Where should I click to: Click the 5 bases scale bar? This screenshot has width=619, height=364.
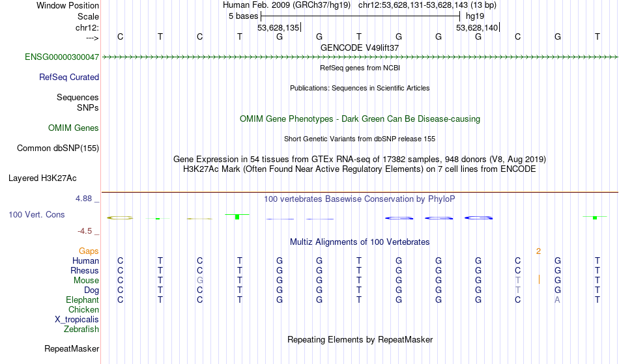point(360,16)
